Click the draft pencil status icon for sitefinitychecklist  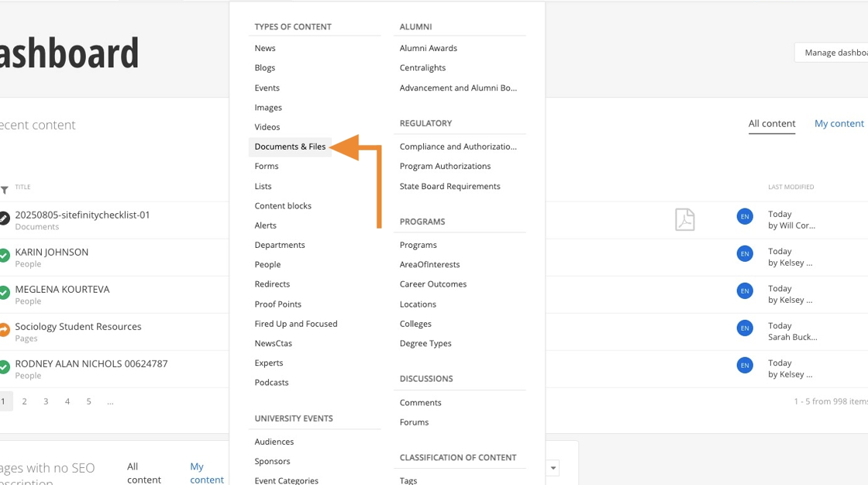point(4,218)
